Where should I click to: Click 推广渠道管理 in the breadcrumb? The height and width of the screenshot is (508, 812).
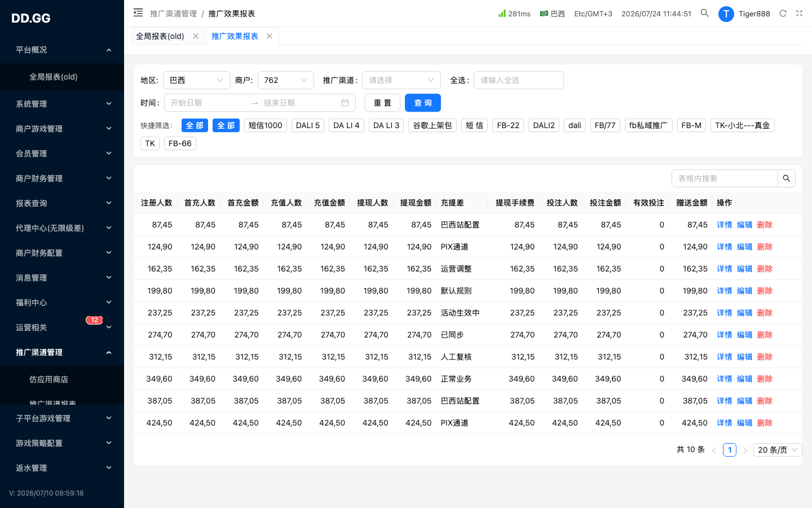click(173, 14)
